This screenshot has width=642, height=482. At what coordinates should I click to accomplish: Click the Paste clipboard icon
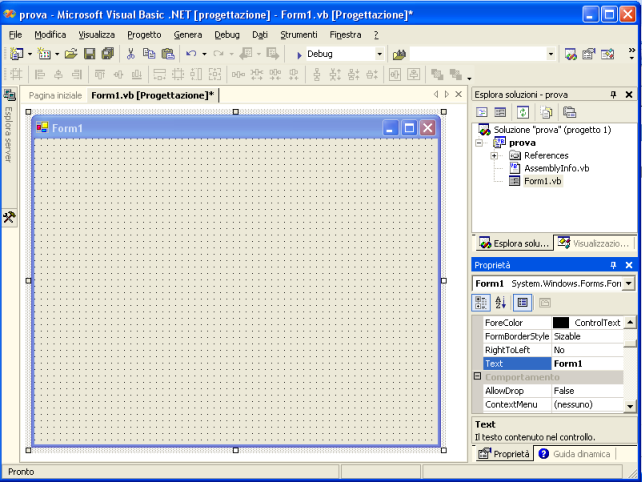pyautogui.click(x=168, y=54)
